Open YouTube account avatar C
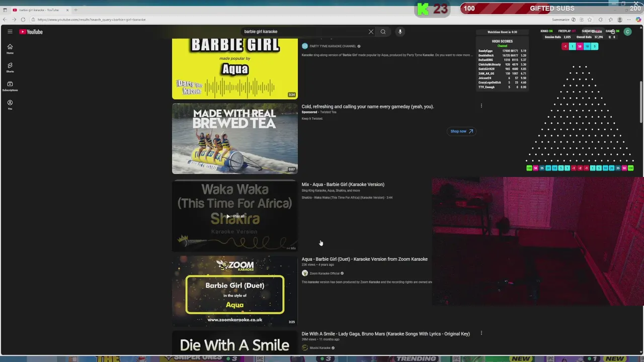The width and height of the screenshot is (644, 362). pyautogui.click(x=627, y=32)
